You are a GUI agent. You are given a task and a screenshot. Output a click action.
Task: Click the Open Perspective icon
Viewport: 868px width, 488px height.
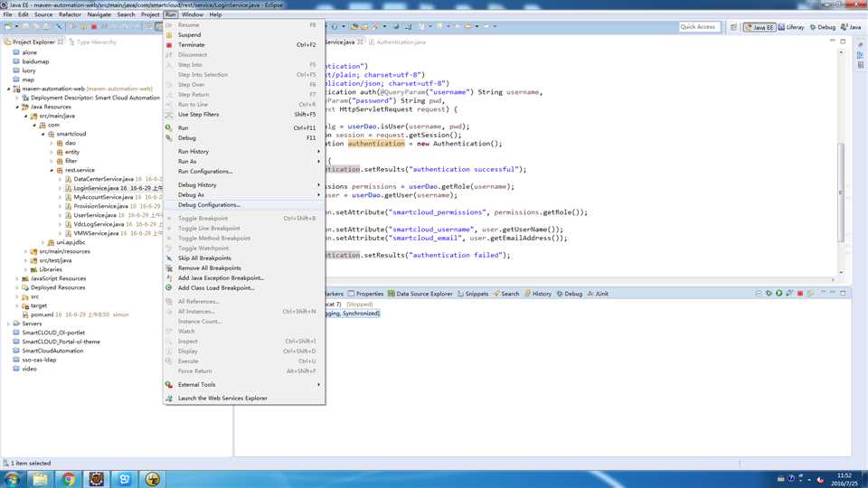pos(733,27)
